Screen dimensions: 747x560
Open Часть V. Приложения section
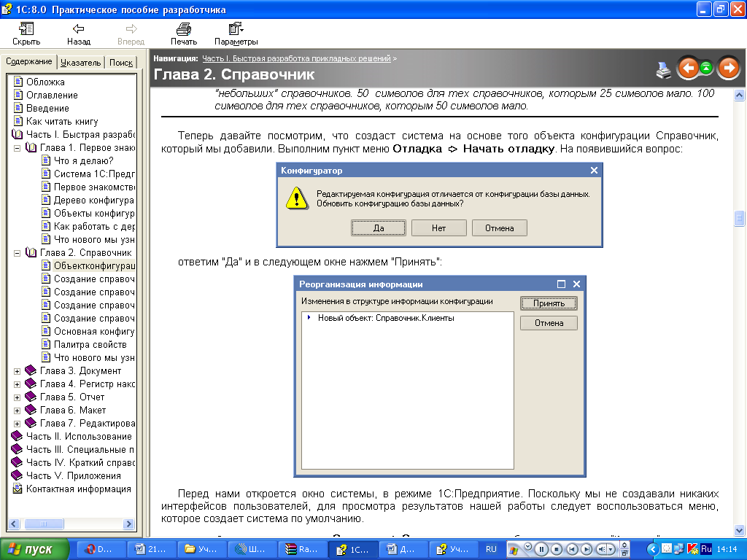[x=74, y=476]
